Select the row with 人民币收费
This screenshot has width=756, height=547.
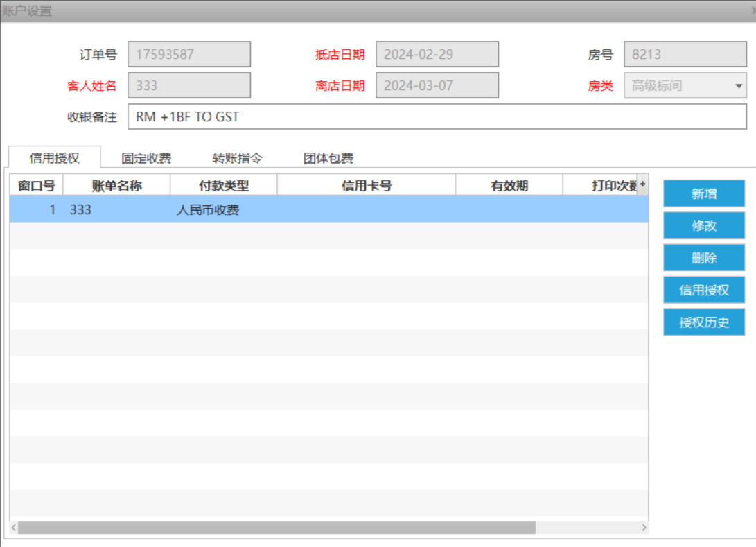[208, 209]
